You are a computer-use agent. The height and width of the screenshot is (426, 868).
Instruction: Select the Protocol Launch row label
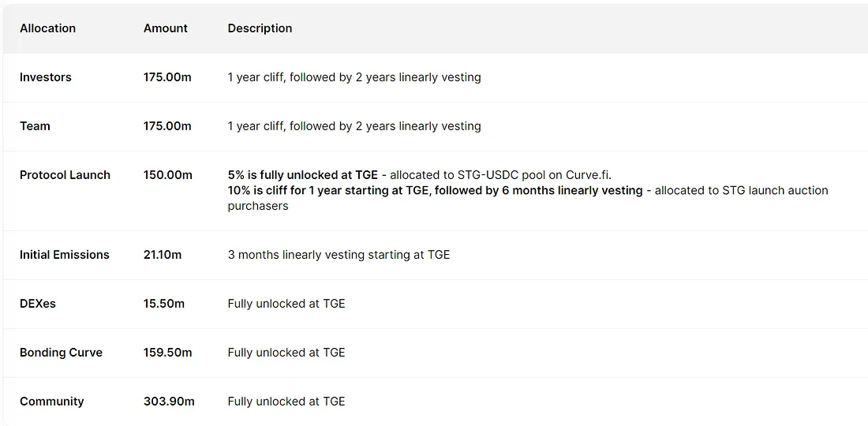click(65, 175)
